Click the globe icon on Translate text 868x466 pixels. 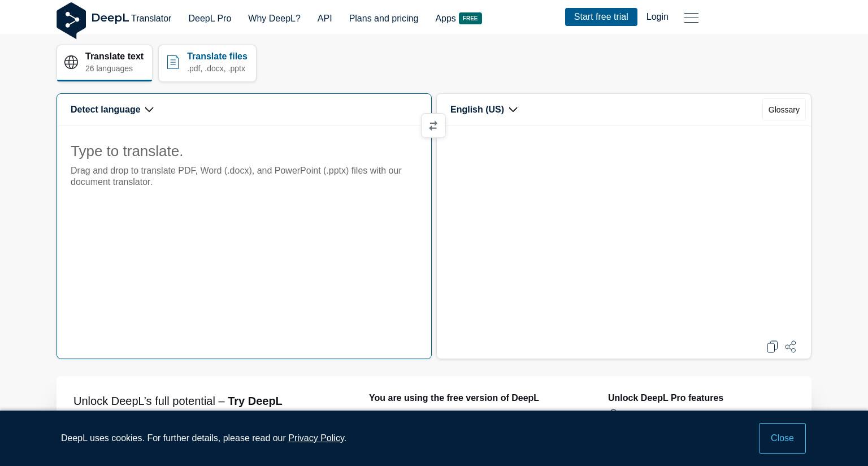pos(71,62)
